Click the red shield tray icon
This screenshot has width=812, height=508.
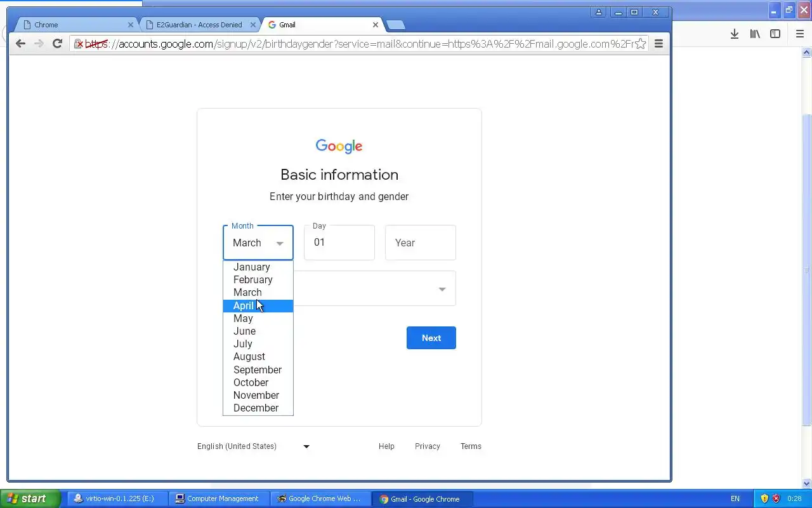tap(776, 498)
